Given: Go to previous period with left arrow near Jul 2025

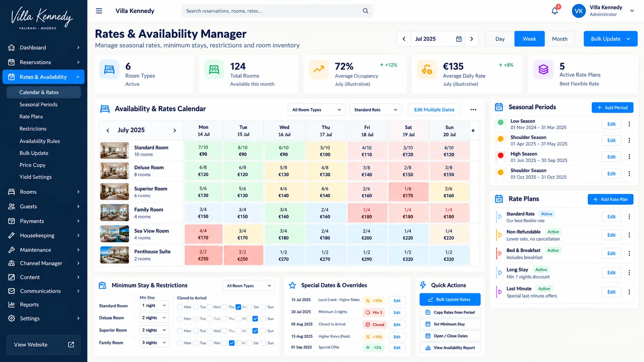Looking at the screenshot, I should pyautogui.click(x=404, y=39).
